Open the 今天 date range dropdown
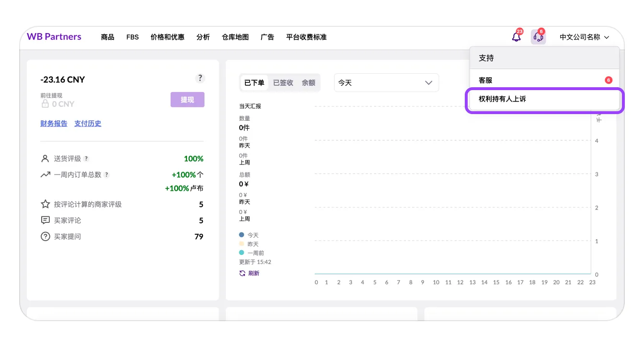644x347 pixels. coord(386,83)
